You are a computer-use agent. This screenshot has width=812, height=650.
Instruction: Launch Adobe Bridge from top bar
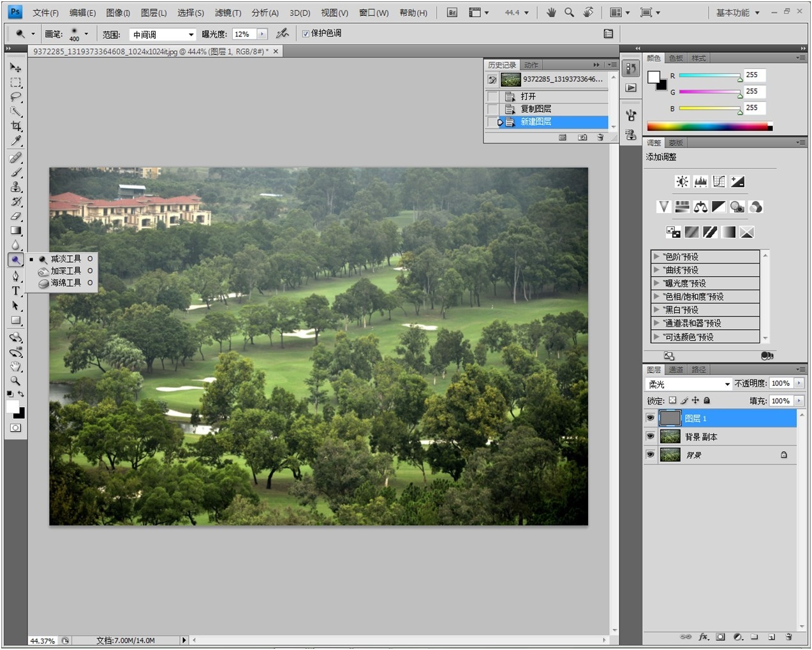point(452,12)
